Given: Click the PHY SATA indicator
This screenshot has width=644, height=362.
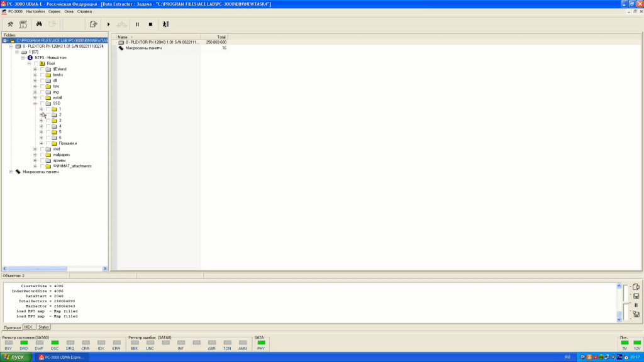Looking at the screenshot, I should 261,343.
